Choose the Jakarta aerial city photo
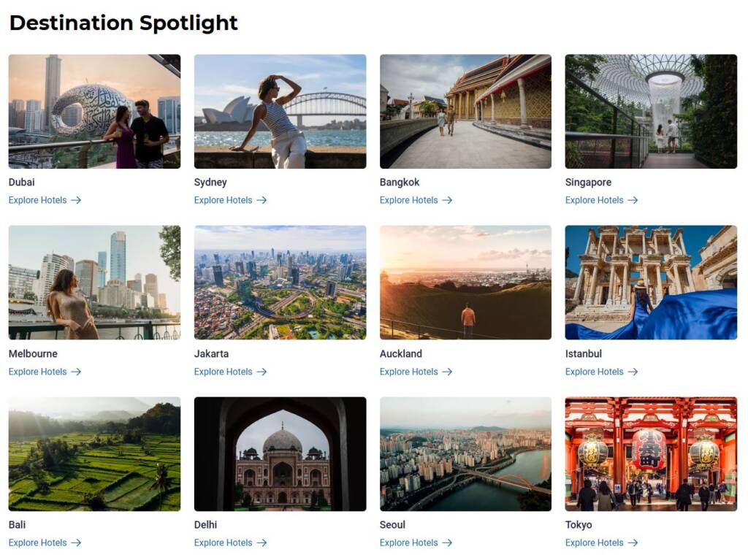This screenshot has height=560, width=748. click(x=280, y=283)
